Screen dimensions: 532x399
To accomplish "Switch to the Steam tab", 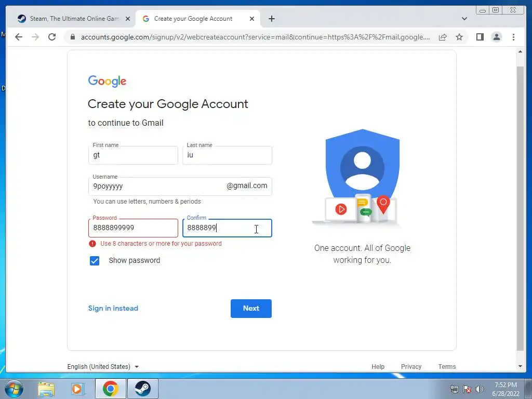I will pyautogui.click(x=74, y=19).
